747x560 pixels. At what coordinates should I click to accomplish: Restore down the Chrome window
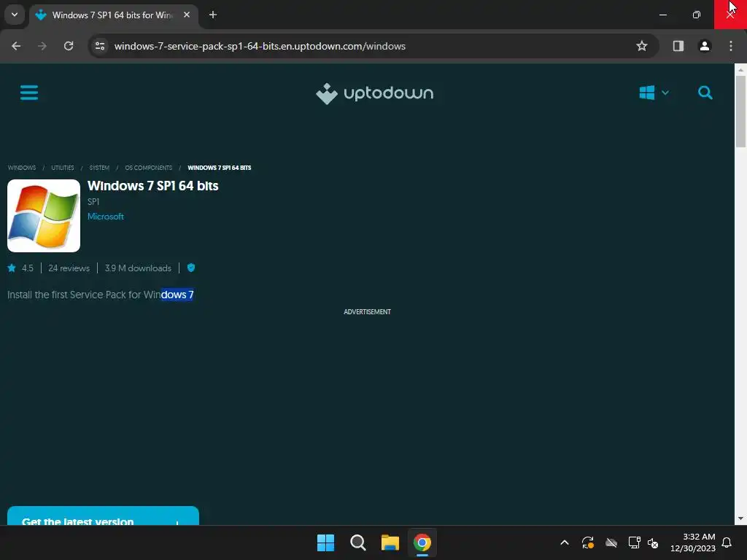click(697, 15)
